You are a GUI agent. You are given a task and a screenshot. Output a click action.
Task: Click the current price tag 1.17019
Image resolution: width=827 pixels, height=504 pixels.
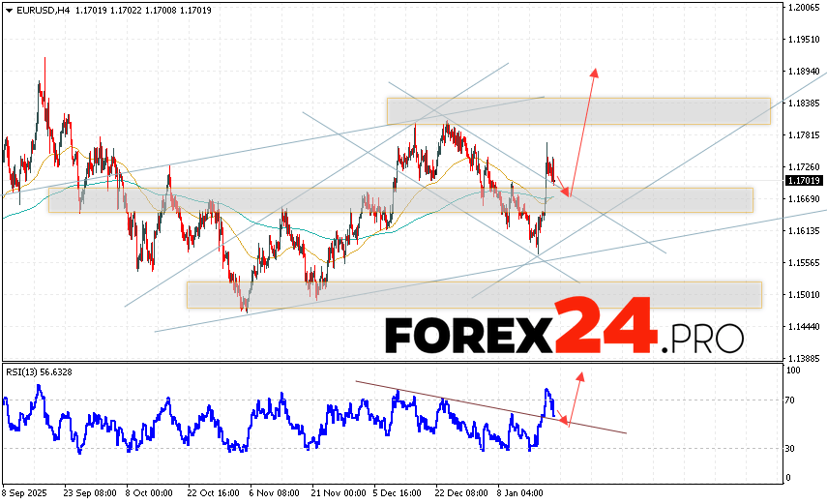coord(804,180)
